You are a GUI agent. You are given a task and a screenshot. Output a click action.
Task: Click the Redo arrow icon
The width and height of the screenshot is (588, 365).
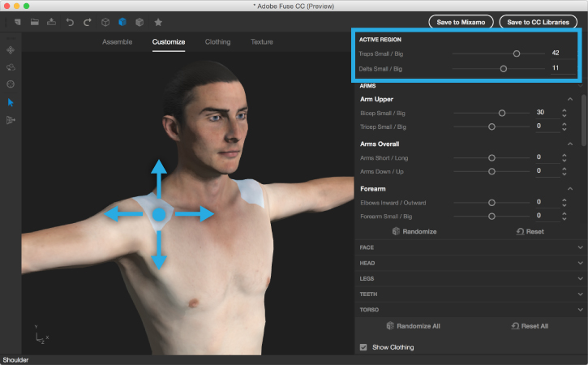pos(87,22)
